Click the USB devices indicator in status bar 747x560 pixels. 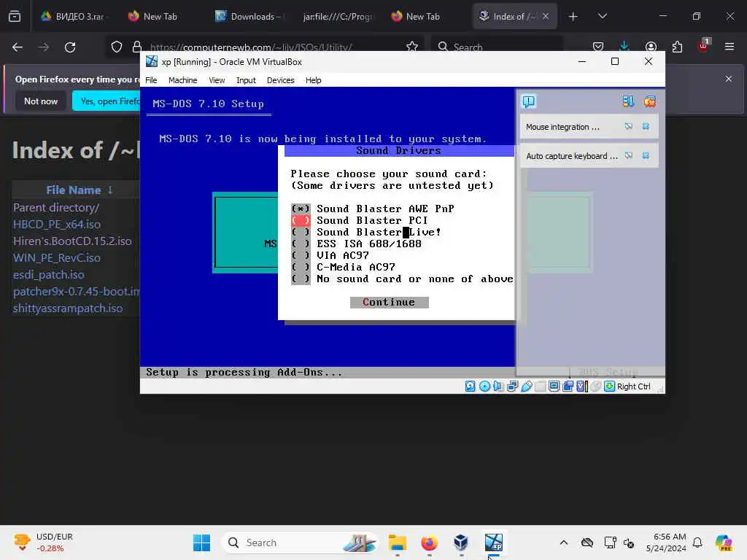tap(527, 386)
